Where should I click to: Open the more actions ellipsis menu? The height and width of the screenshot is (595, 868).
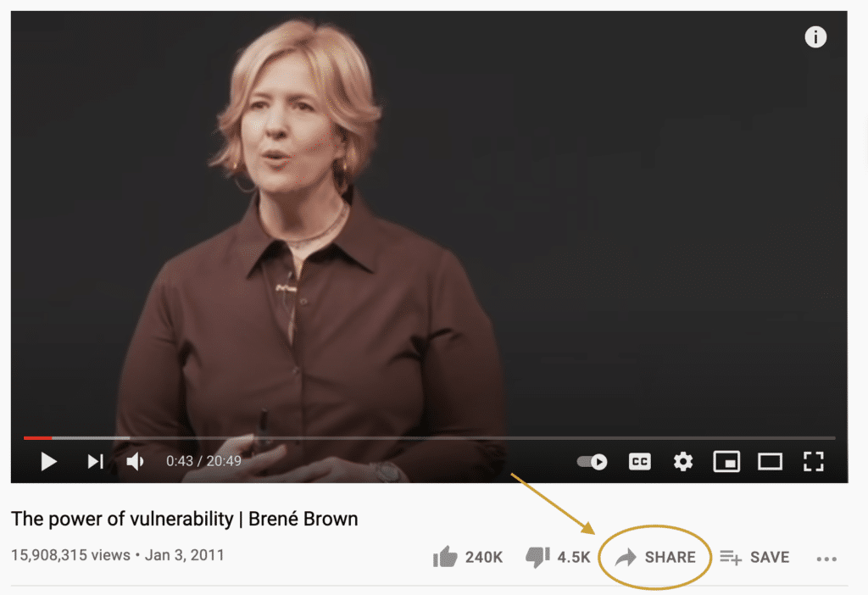(826, 559)
